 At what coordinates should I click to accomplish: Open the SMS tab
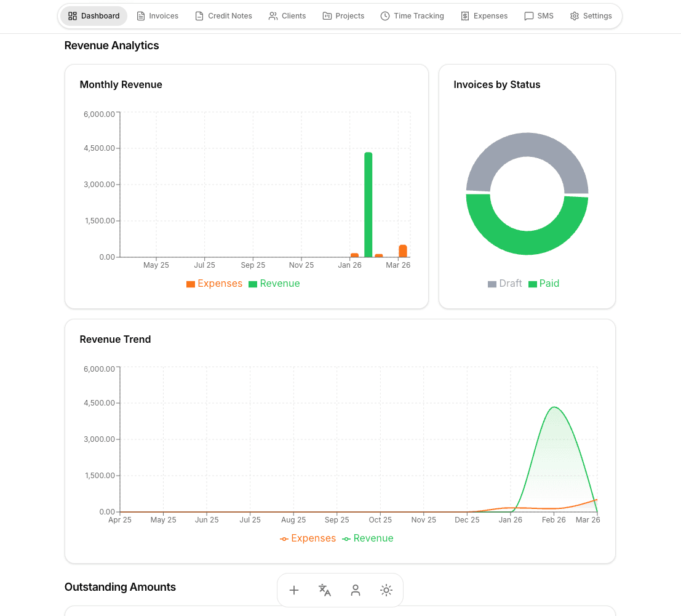pos(539,16)
